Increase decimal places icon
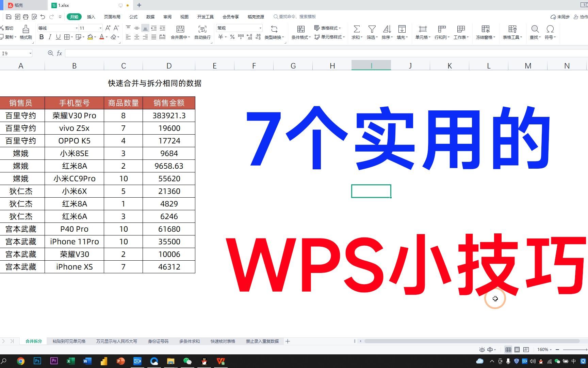The image size is (588, 368). pyautogui.click(x=249, y=37)
